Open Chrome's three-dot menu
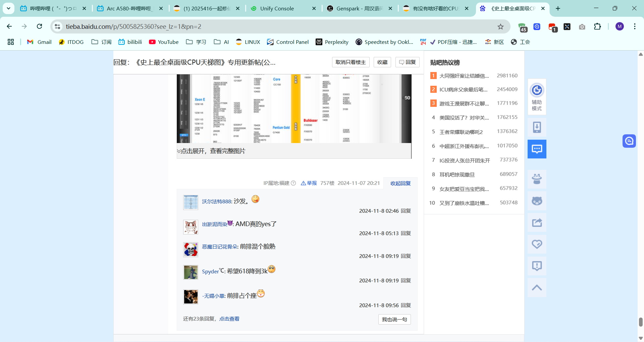The height and width of the screenshot is (342, 644). coord(635,26)
